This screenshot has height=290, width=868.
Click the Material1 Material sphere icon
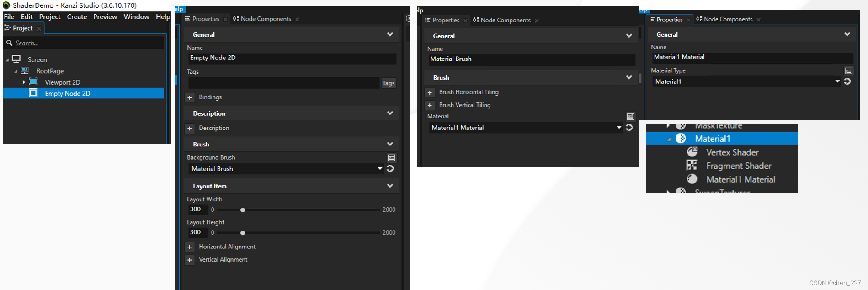(x=692, y=179)
